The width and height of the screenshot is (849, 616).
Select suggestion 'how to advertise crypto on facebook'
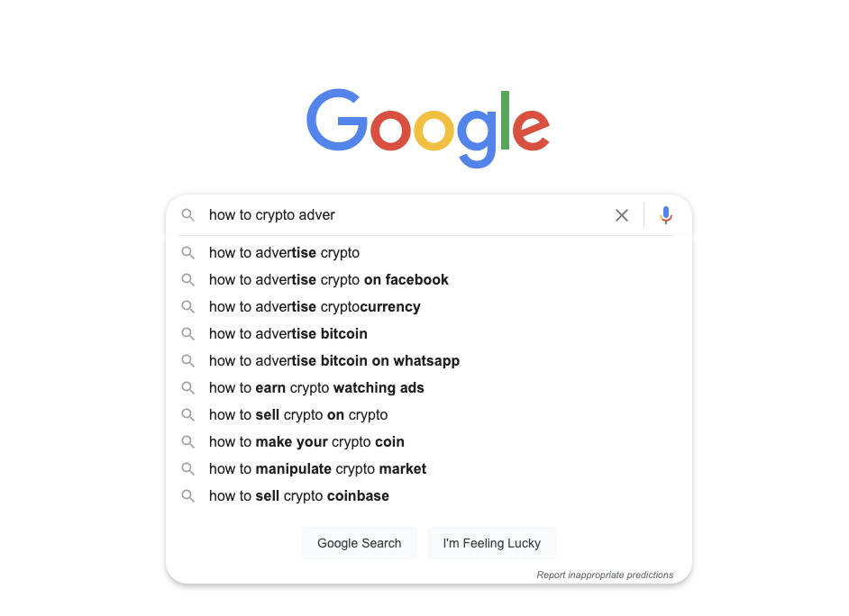[328, 280]
